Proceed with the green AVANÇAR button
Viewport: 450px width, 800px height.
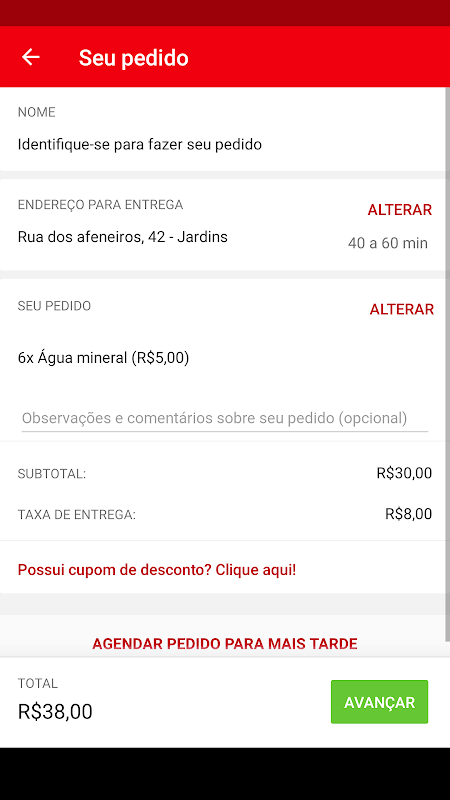pos(380,702)
